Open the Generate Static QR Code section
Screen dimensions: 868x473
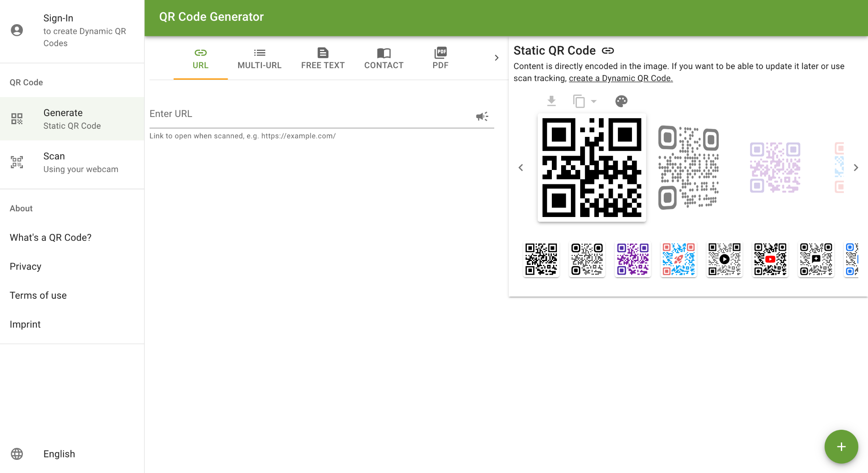tap(72, 119)
